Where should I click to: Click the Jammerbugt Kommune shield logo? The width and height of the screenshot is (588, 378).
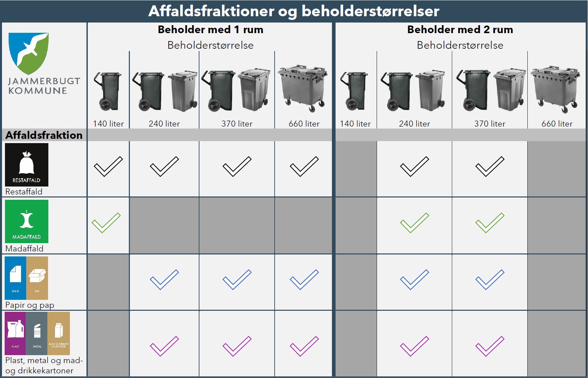(x=28, y=53)
